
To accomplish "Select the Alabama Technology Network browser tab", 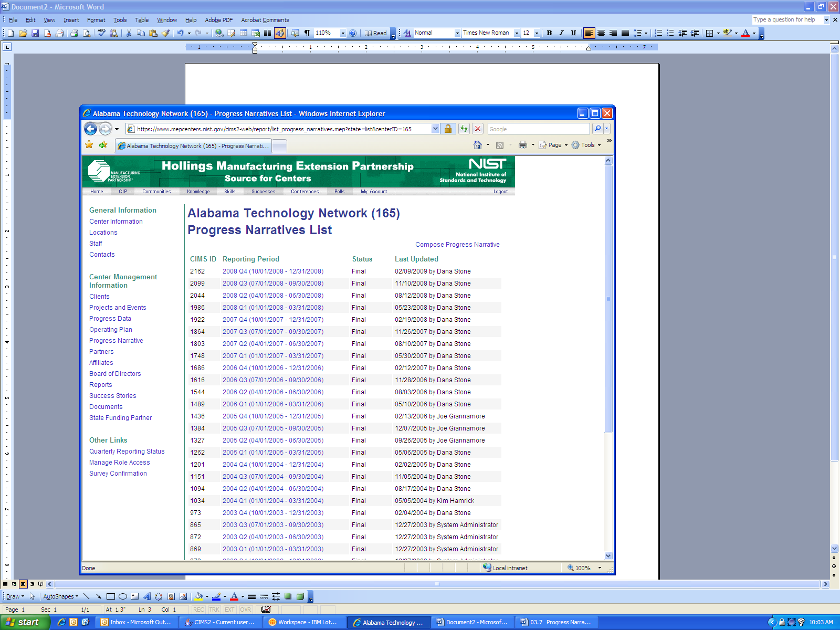I will coord(193,146).
